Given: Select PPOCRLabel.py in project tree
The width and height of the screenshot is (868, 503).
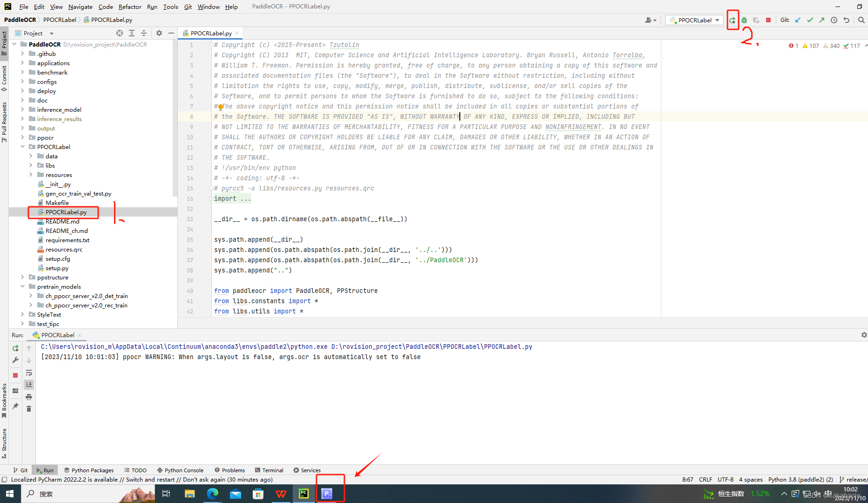Looking at the screenshot, I should pos(66,212).
